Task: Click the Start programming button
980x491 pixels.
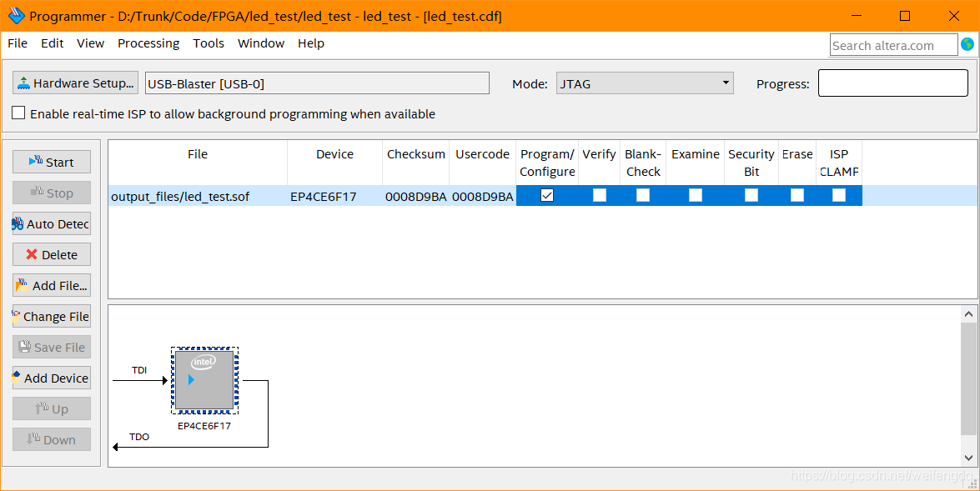Action: 51,162
